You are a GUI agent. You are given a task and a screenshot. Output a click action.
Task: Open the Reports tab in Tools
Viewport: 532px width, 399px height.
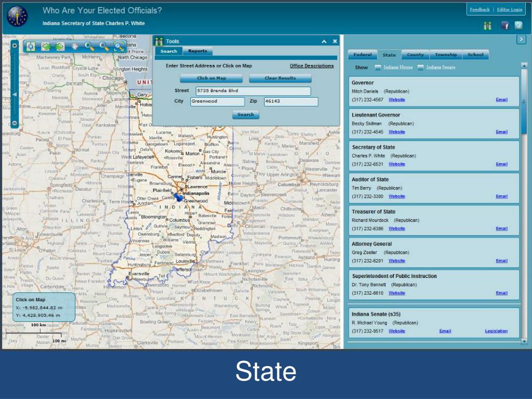(x=197, y=51)
